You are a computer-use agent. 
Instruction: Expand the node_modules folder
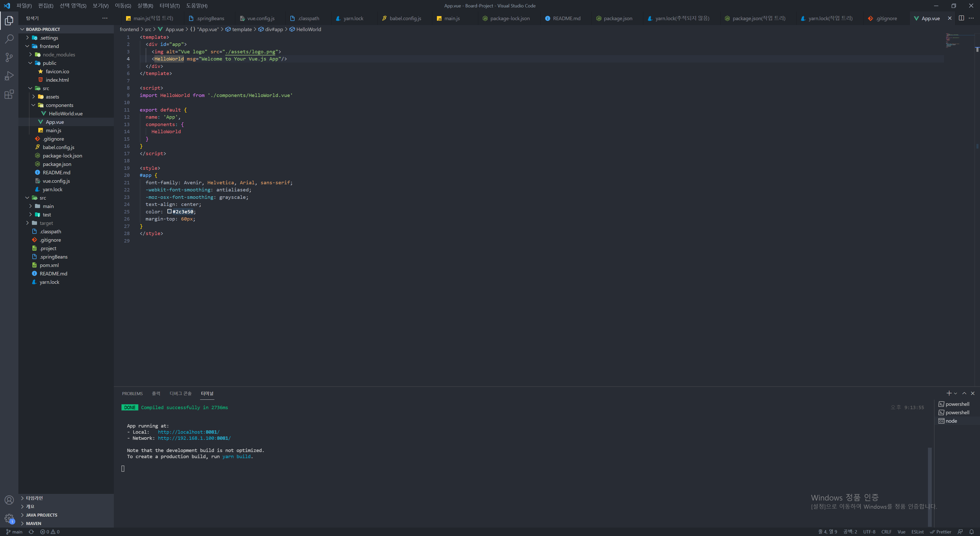coord(59,55)
